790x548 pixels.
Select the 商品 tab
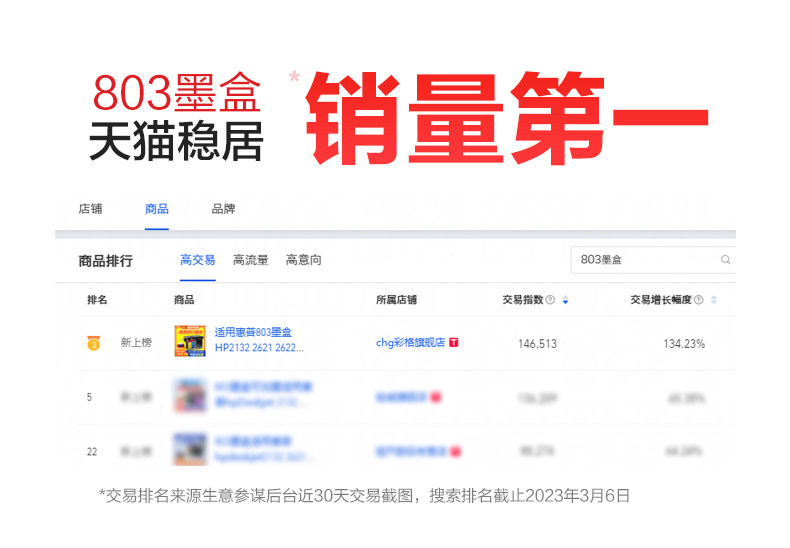pyautogui.click(x=157, y=209)
